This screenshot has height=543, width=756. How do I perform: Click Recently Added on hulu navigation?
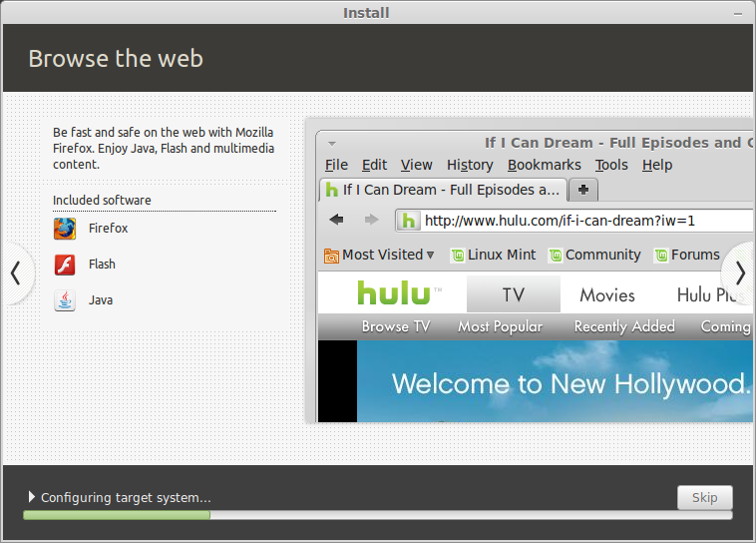pos(624,326)
